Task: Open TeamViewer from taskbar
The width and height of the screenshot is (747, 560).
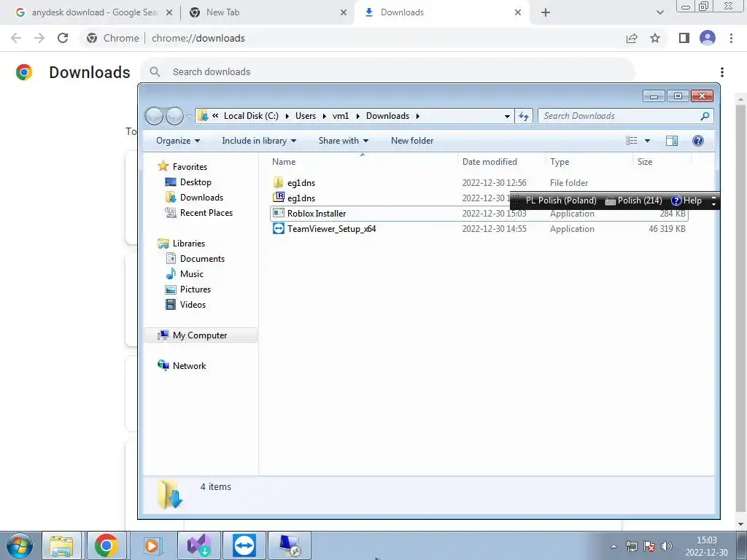Action: 244,545
